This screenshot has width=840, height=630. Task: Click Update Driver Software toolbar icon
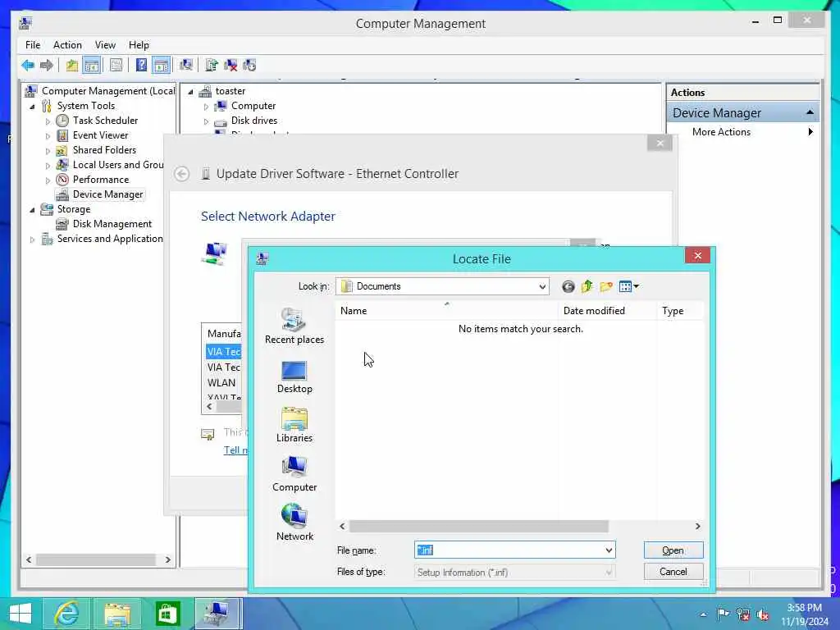212,66
